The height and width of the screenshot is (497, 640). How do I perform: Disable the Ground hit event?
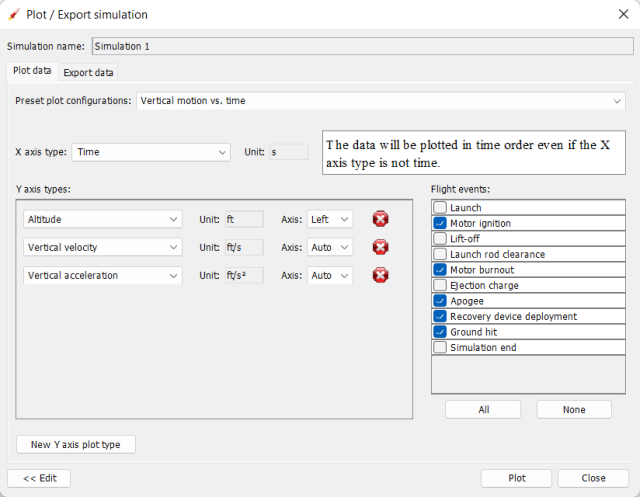[x=440, y=331]
